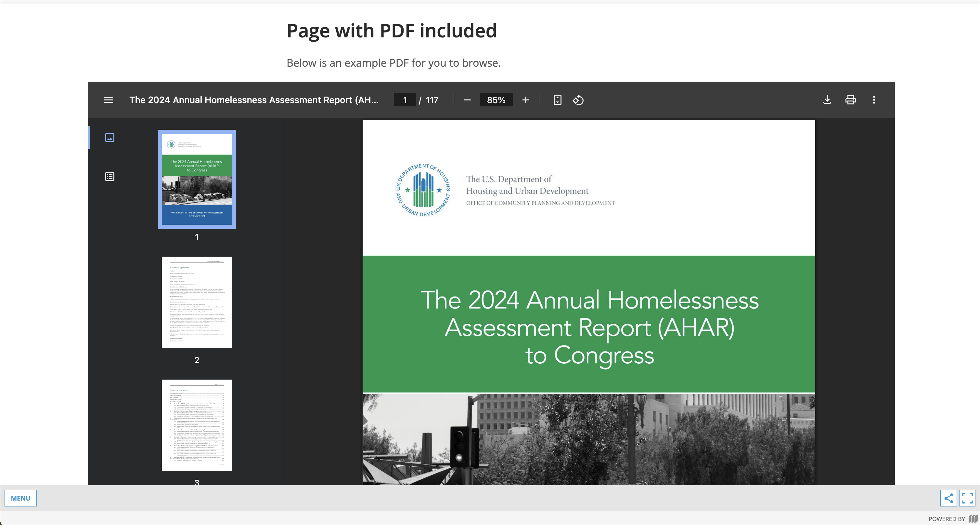Click the share icon button
This screenshot has width=980, height=525.
tap(948, 498)
